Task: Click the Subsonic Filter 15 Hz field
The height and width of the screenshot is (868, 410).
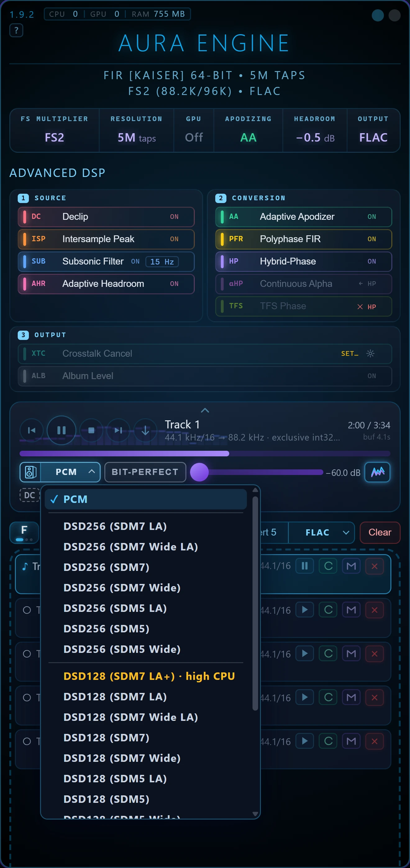Action: [x=162, y=262]
